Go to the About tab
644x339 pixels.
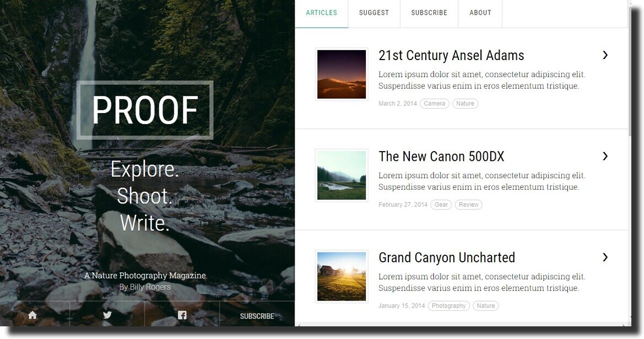480,13
